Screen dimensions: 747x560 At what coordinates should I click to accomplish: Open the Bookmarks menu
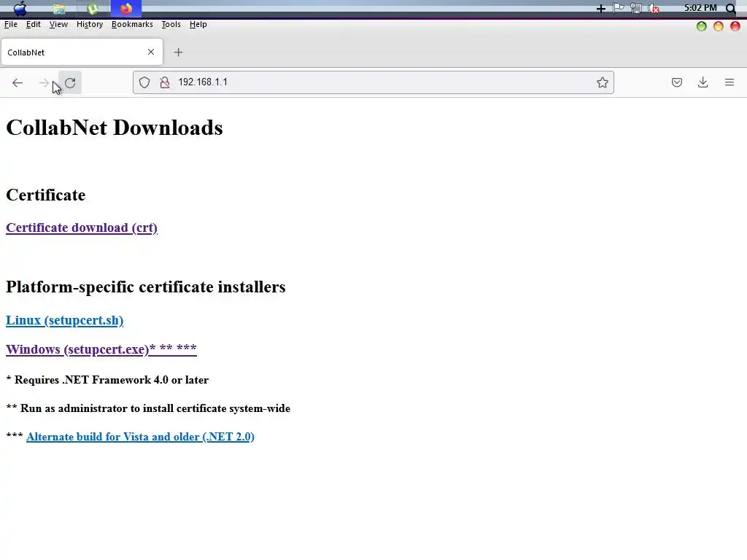point(132,24)
